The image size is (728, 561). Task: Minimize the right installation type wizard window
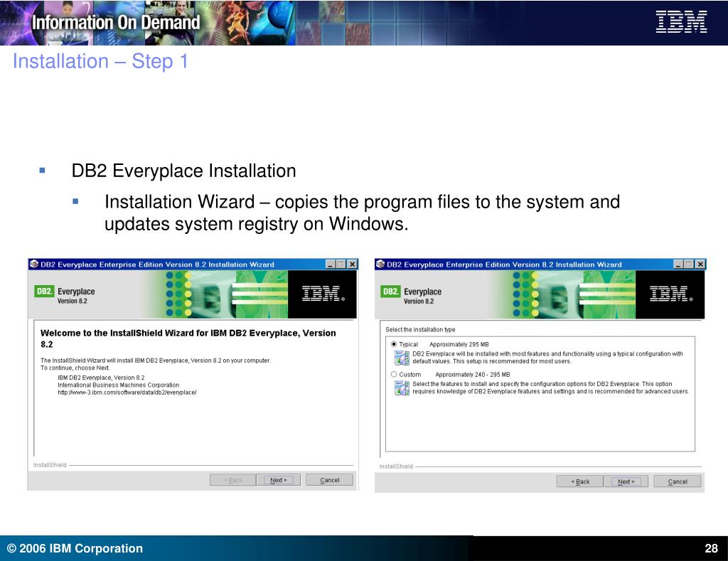point(678,265)
